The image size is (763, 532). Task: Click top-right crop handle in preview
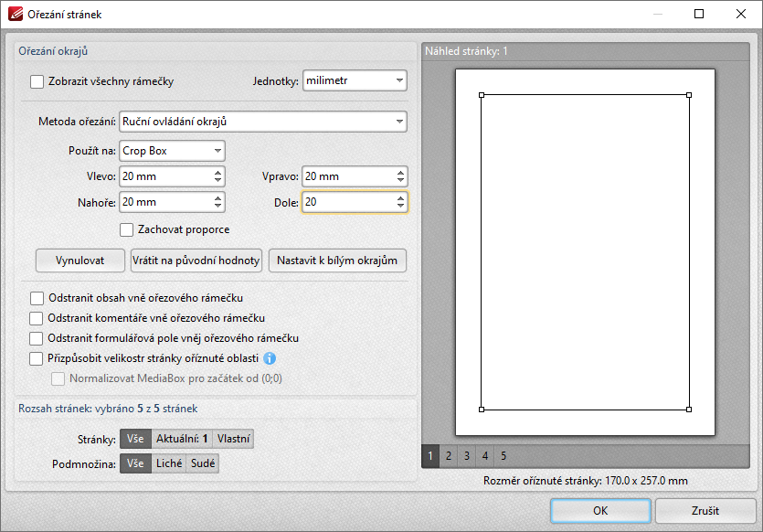tap(689, 95)
